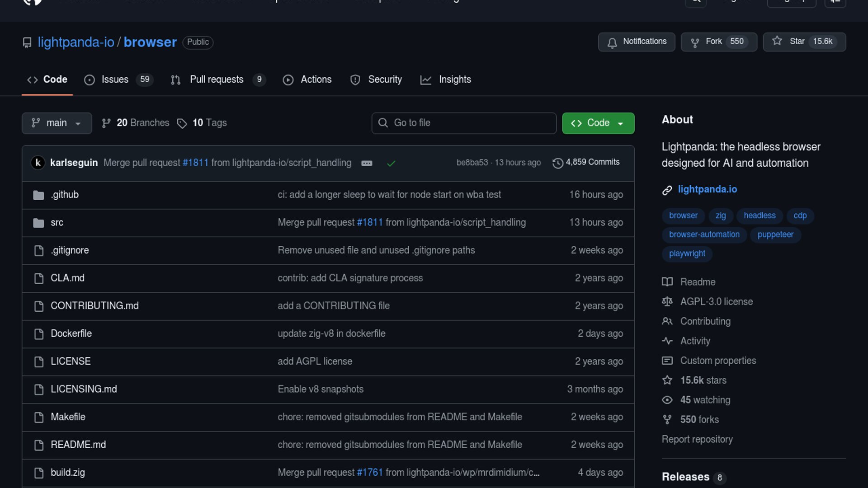Click the .github folder icon

(x=39, y=195)
